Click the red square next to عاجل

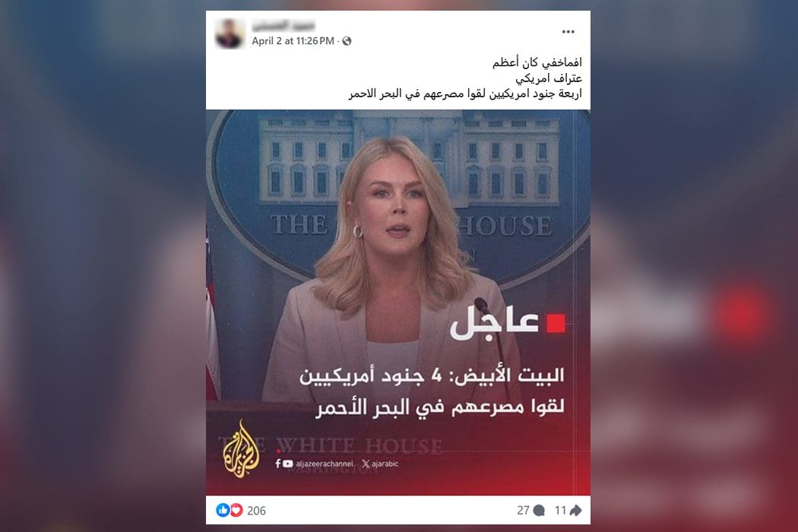(x=556, y=323)
